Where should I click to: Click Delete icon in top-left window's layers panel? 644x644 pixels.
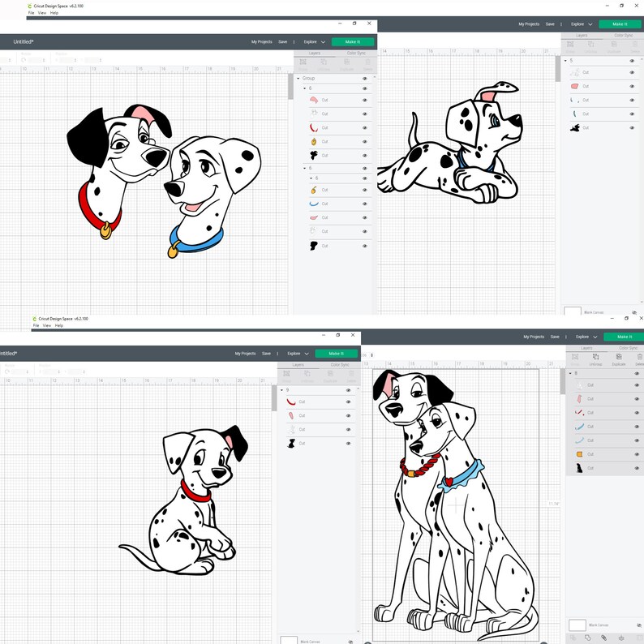(x=367, y=62)
